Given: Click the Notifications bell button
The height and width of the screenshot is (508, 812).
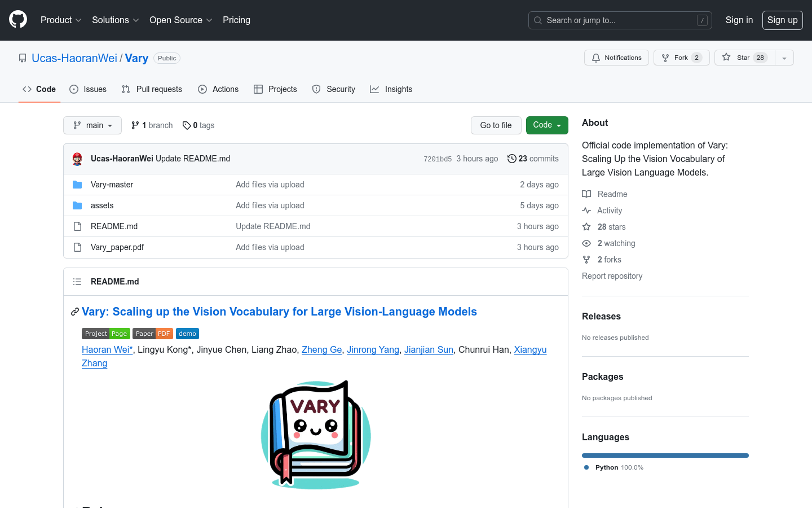Looking at the screenshot, I should (x=616, y=58).
